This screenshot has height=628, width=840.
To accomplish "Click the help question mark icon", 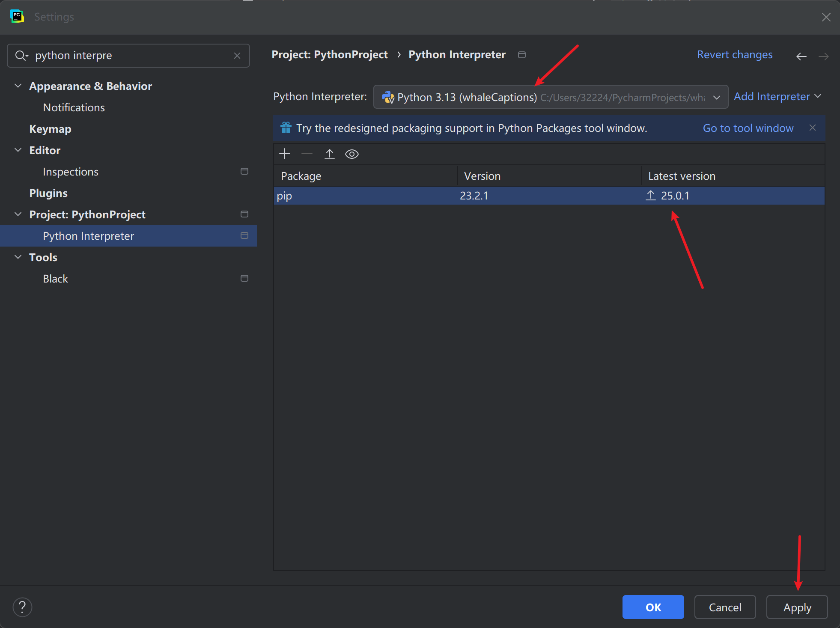I will tap(22, 607).
